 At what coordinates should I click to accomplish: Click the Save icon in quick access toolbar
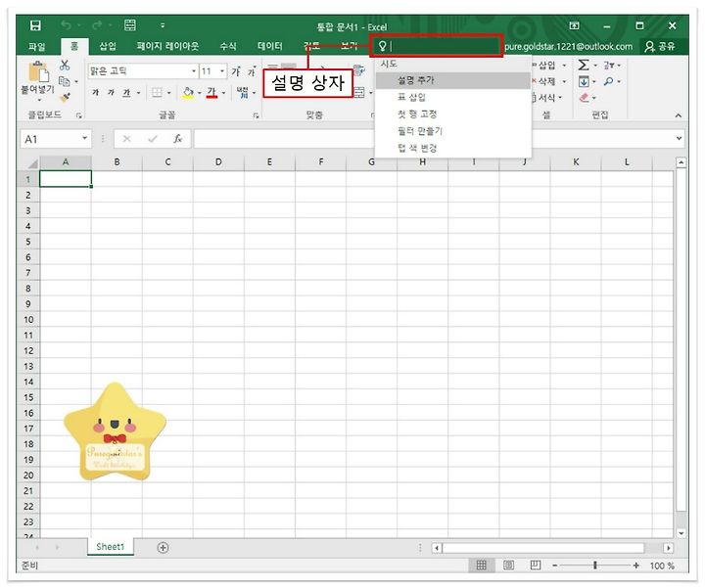point(35,25)
